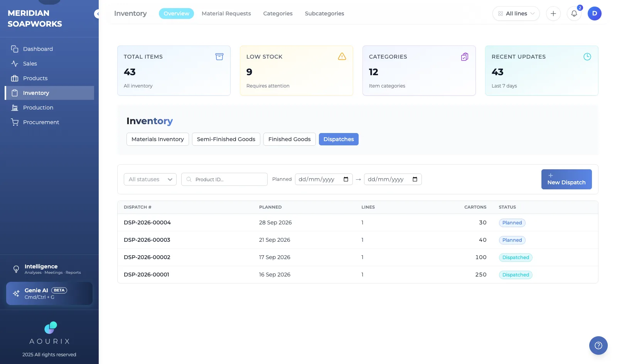
Task: Open dispatch DSP-2026-00001
Action: click(147, 275)
